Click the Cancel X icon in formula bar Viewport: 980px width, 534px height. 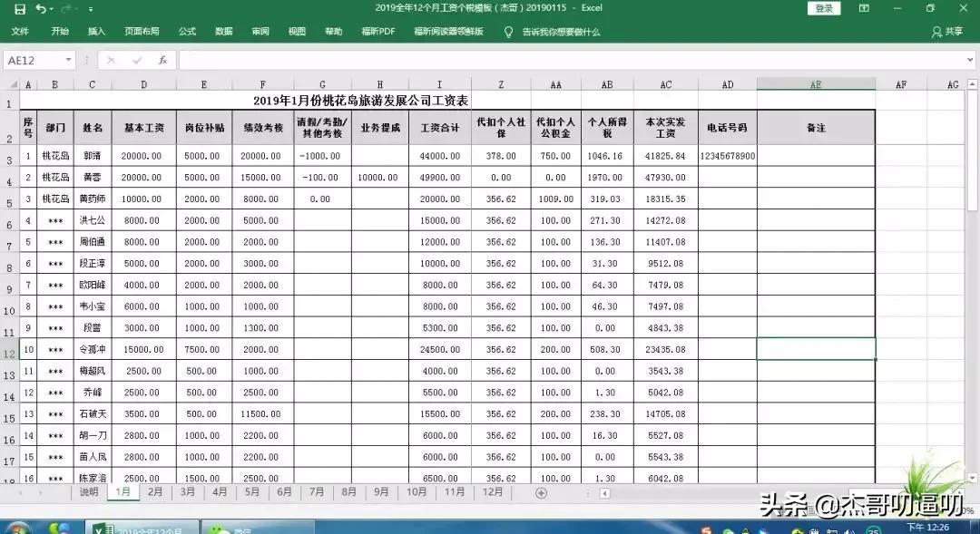click(x=110, y=59)
